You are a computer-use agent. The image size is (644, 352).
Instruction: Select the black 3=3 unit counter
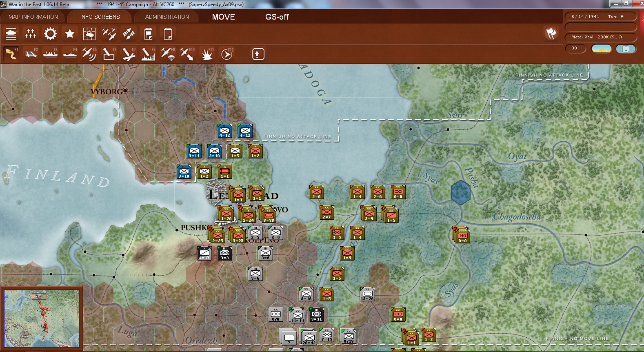(225, 254)
